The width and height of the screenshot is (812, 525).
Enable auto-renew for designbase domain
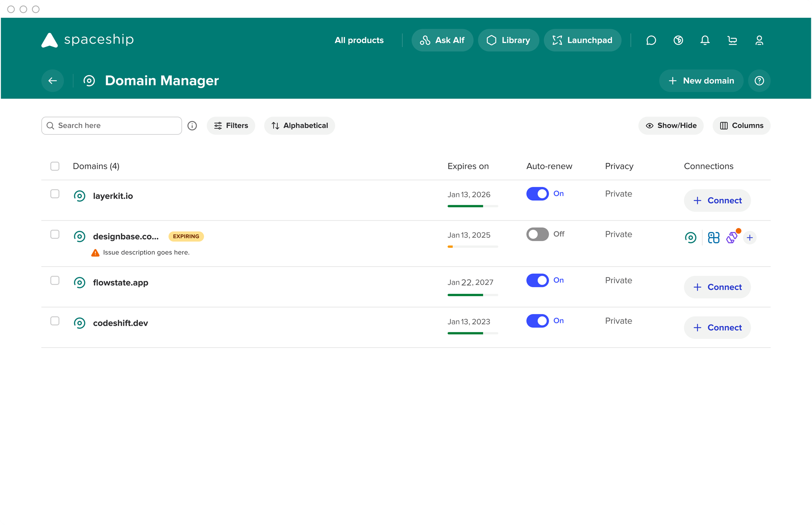pos(537,234)
